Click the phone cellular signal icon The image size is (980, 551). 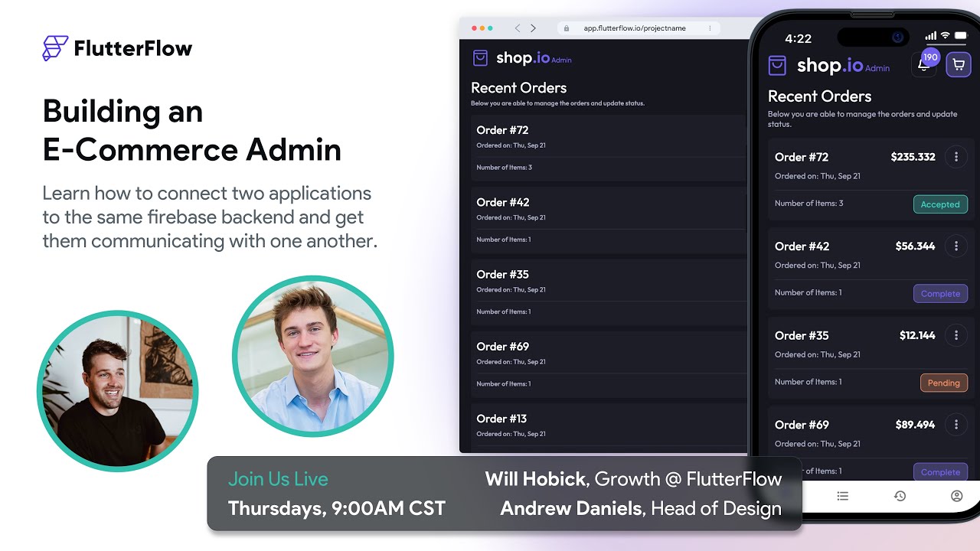[x=931, y=36]
